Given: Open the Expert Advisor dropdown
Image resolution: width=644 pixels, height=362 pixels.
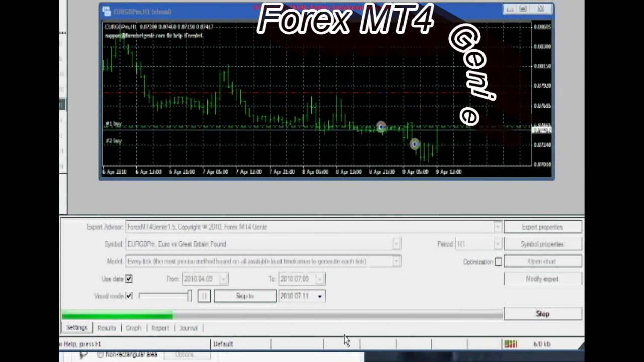Looking at the screenshot, I should click(x=497, y=227).
